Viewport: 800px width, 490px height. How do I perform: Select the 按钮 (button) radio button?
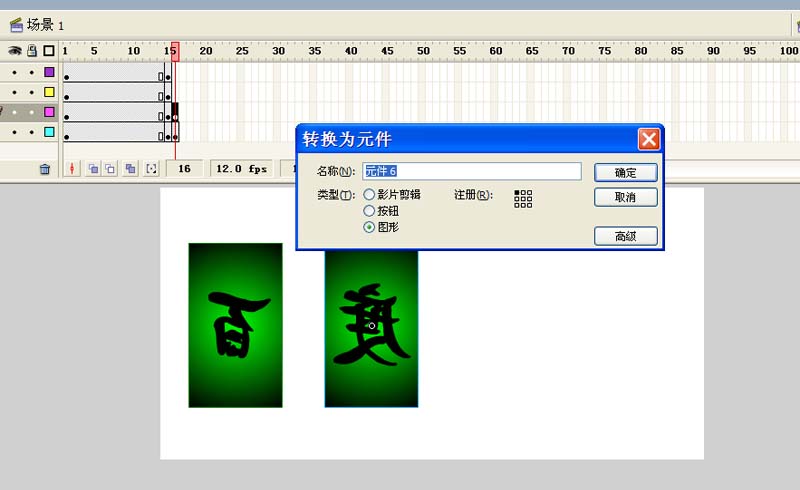click(369, 211)
